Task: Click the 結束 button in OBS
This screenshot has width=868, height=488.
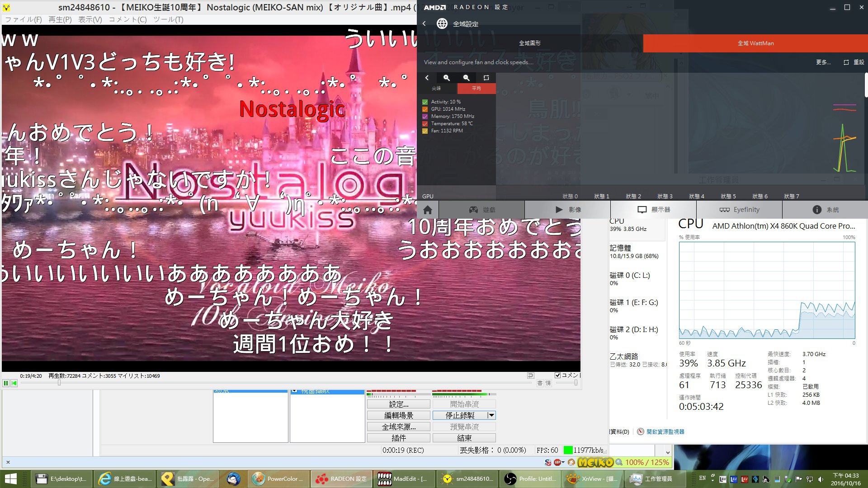Action: click(464, 438)
